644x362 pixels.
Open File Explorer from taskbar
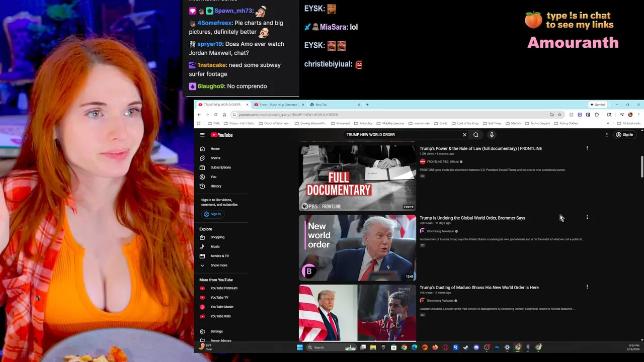[x=373, y=347]
